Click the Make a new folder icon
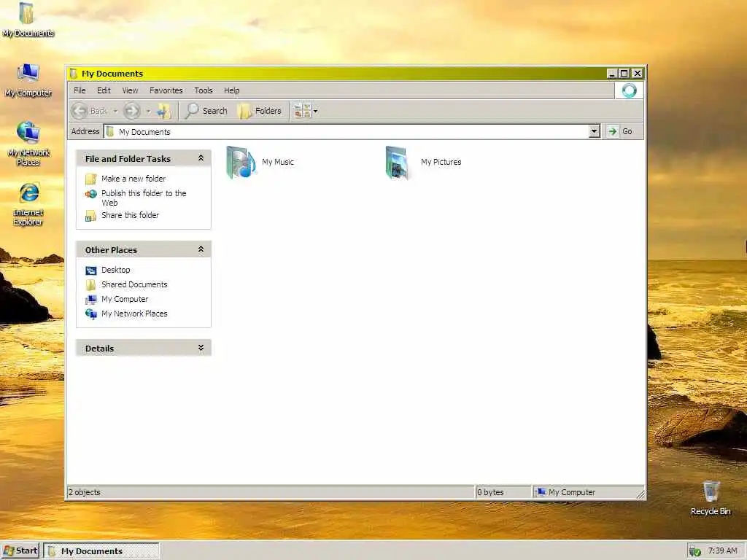 tap(91, 179)
